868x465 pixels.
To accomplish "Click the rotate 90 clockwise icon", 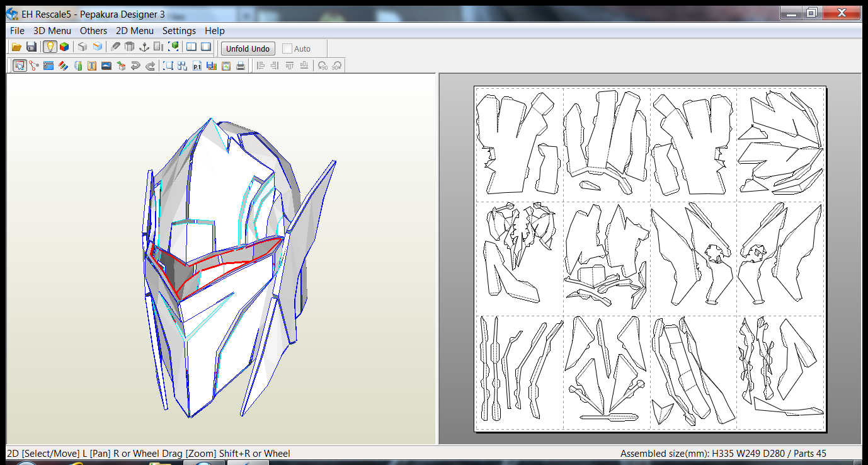I will 337,66.
